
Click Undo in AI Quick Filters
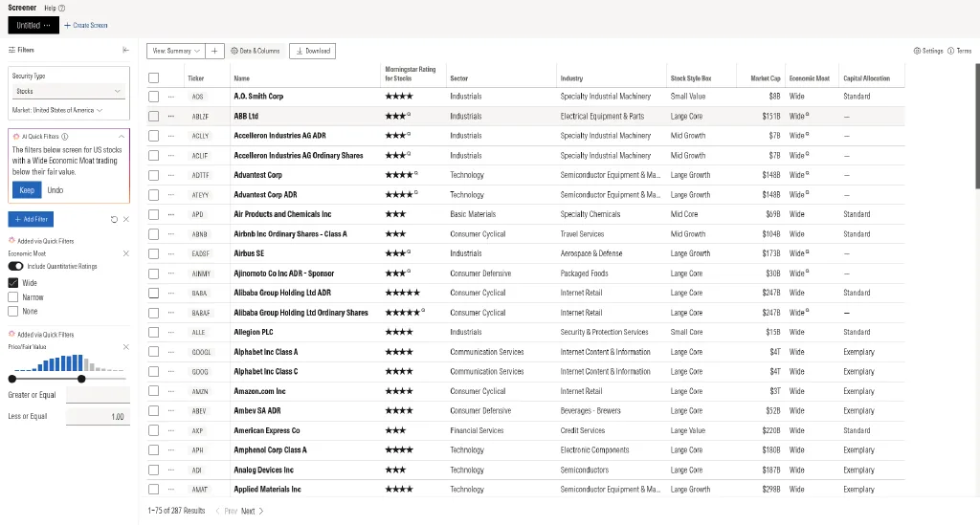pyautogui.click(x=55, y=190)
